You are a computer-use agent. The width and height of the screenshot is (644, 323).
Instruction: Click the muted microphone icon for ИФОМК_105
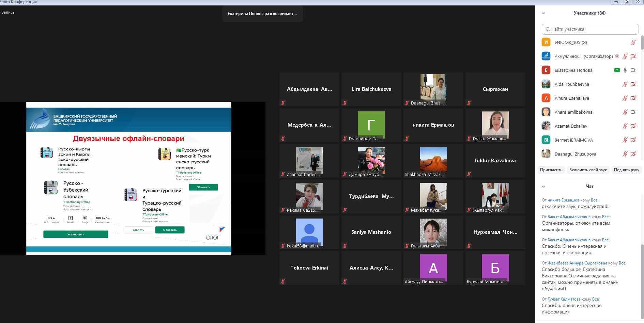pos(633,43)
